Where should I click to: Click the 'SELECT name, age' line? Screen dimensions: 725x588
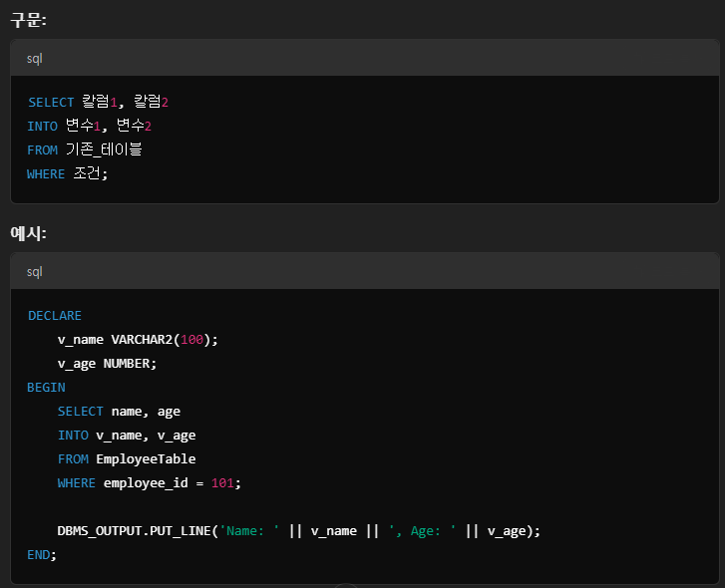click(x=119, y=412)
